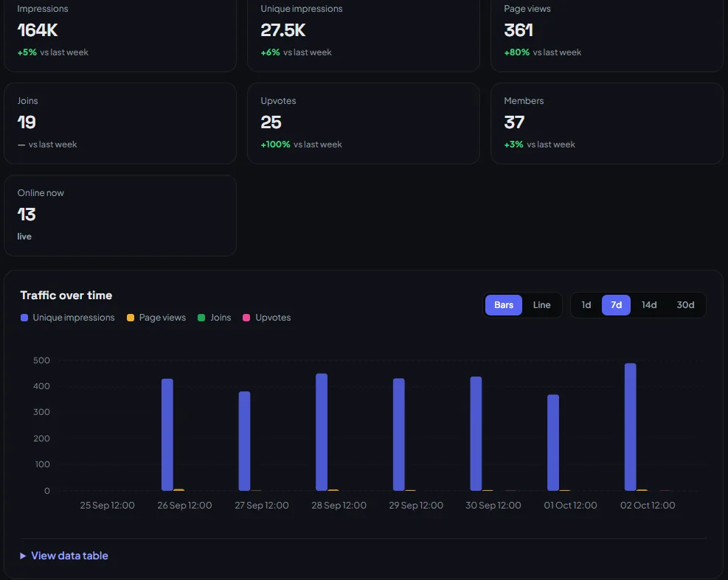The height and width of the screenshot is (580, 728).
Task: Click the 26 Sep page views bar
Action: (x=178, y=489)
